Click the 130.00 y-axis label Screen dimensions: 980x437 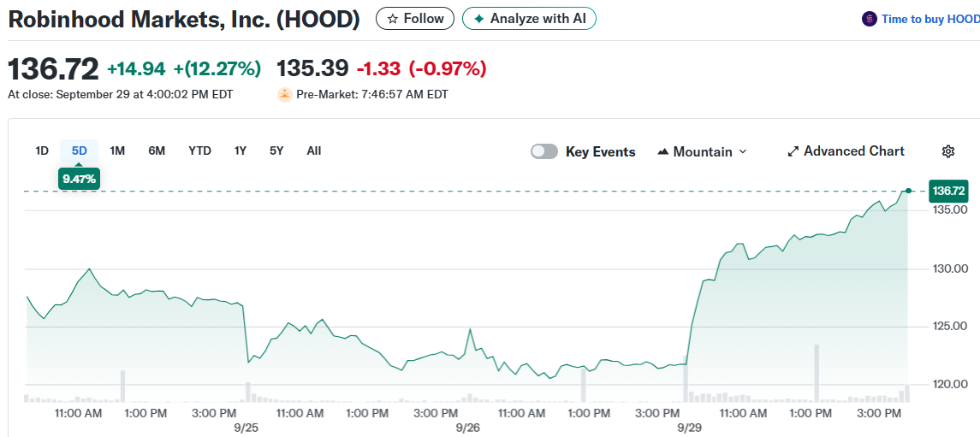(x=948, y=269)
